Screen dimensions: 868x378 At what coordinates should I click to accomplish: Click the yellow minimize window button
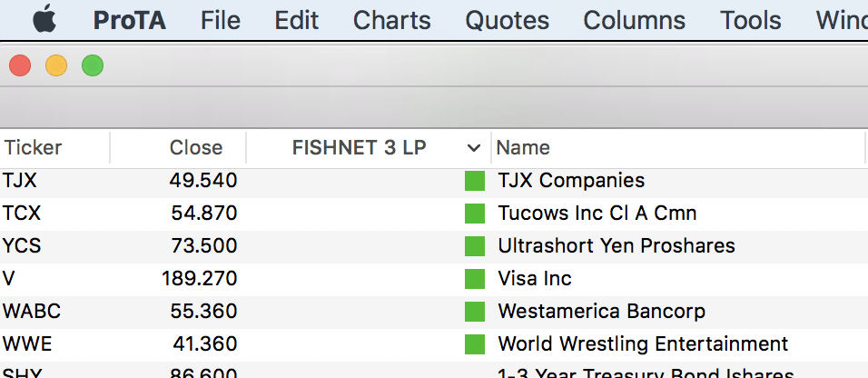click(x=56, y=65)
